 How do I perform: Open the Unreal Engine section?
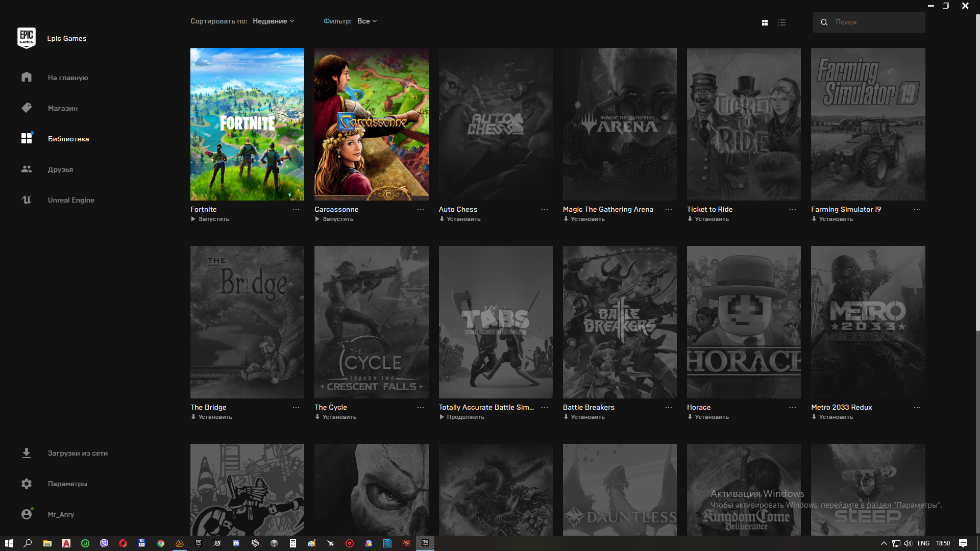(x=58, y=200)
